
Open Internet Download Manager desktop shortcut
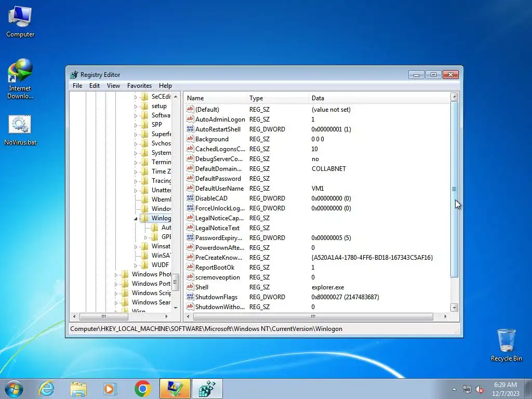pyautogui.click(x=20, y=78)
